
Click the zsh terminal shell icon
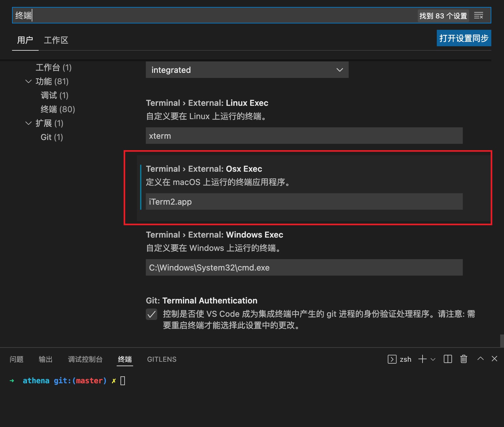pyautogui.click(x=392, y=359)
